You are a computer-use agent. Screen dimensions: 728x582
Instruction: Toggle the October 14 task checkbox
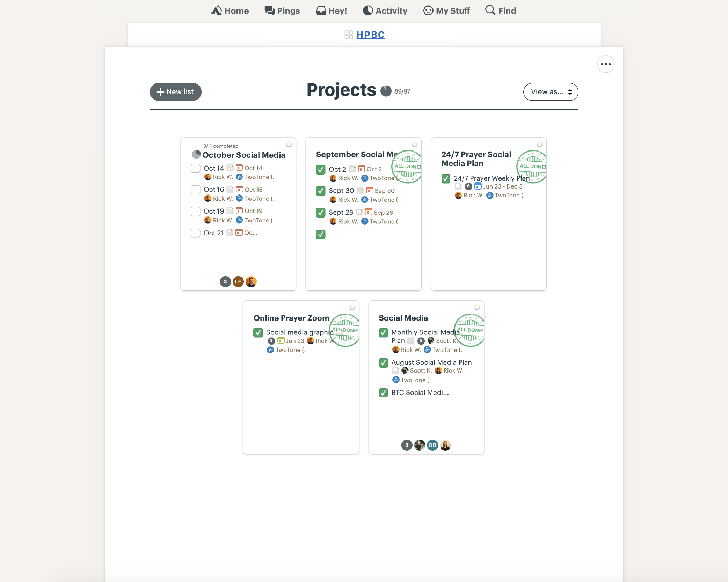pyautogui.click(x=196, y=168)
